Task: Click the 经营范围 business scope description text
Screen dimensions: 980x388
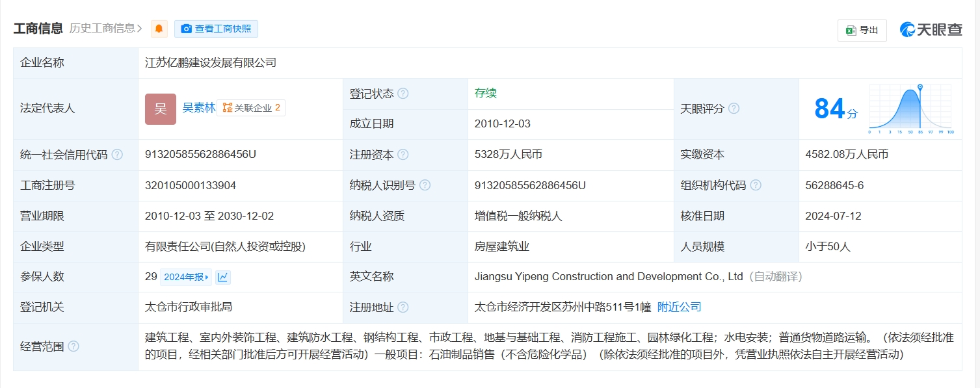Action: tap(549, 346)
